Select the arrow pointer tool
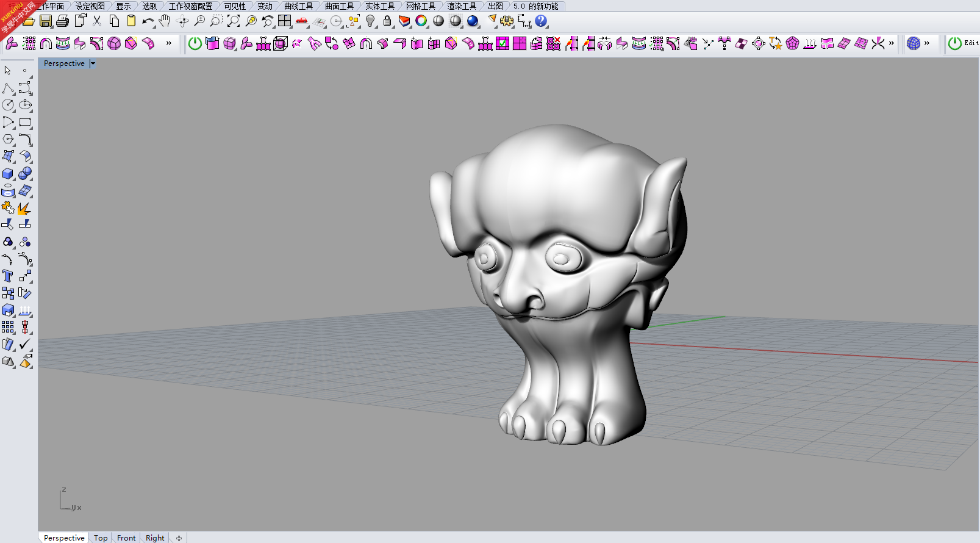This screenshot has width=980, height=543. [8, 70]
